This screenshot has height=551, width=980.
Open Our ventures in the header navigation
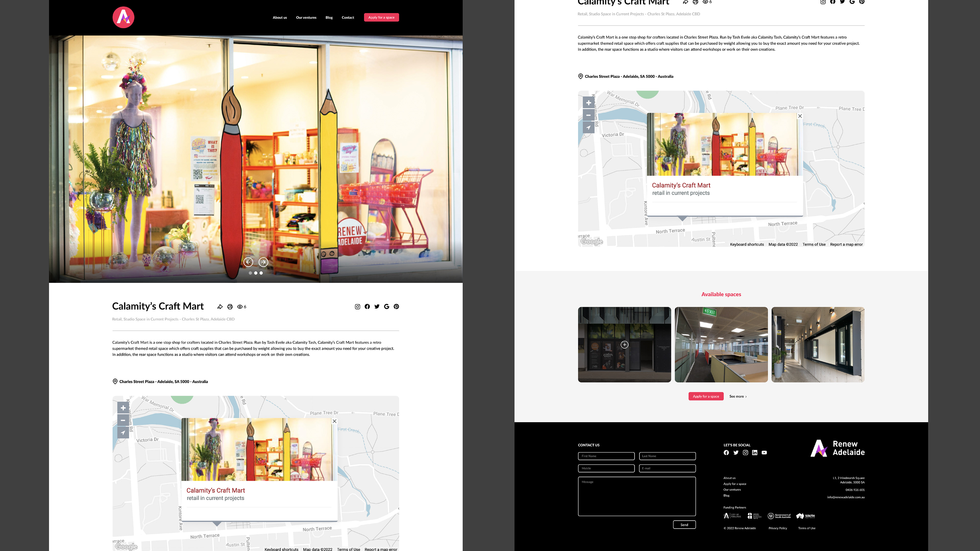click(306, 18)
